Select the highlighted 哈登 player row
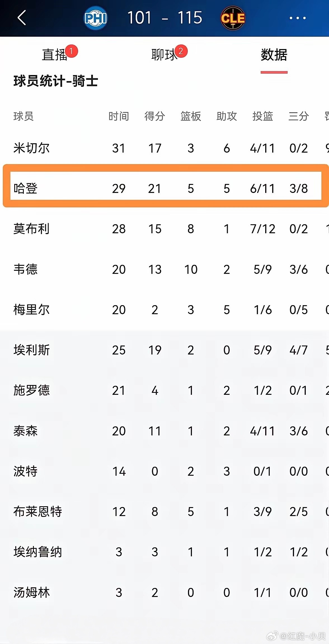Image resolution: width=329 pixels, height=644 pixels. 164,189
